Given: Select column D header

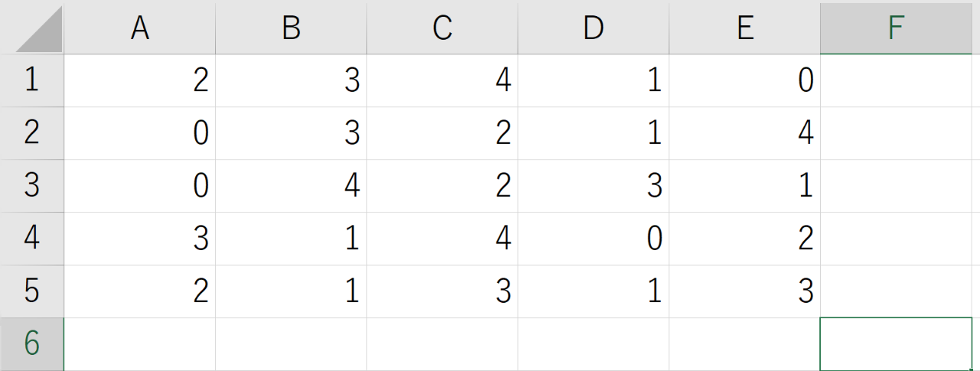Looking at the screenshot, I should click(593, 28).
